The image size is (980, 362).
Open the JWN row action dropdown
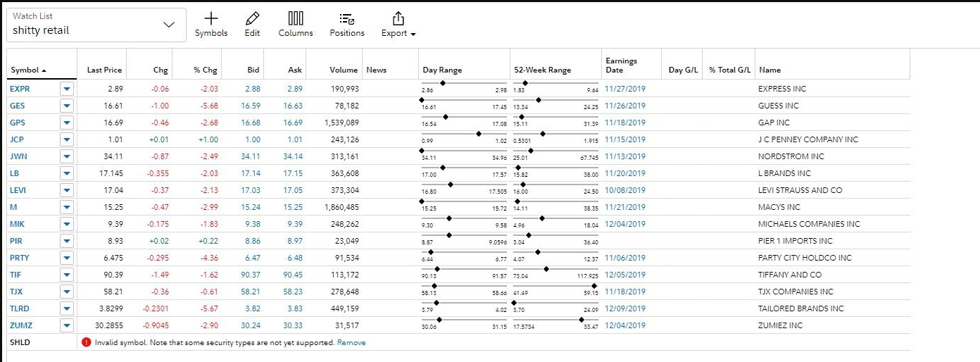tap(67, 156)
